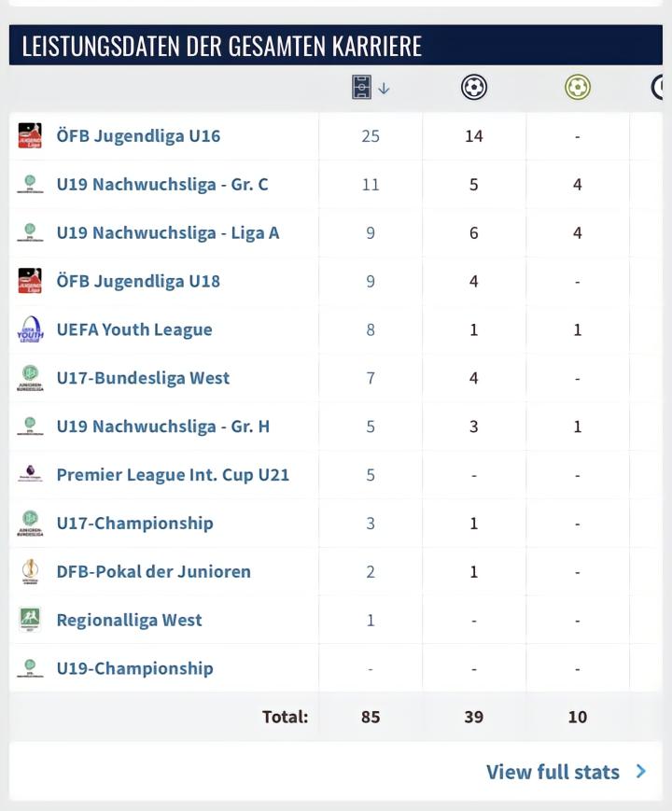This screenshot has height=811, width=672.
Task: Click the DFB-Pokal der Junioren trophy icon
Action: pos(30,571)
